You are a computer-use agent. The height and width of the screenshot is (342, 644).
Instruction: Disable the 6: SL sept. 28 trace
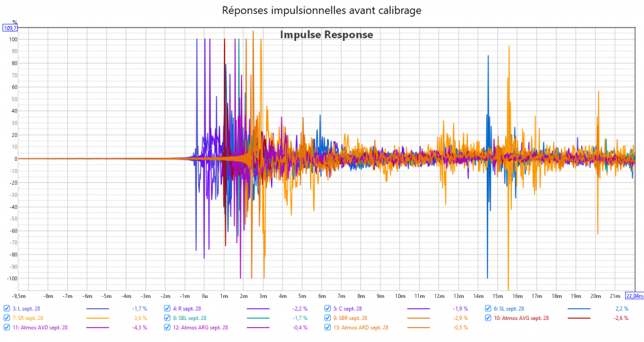click(489, 309)
